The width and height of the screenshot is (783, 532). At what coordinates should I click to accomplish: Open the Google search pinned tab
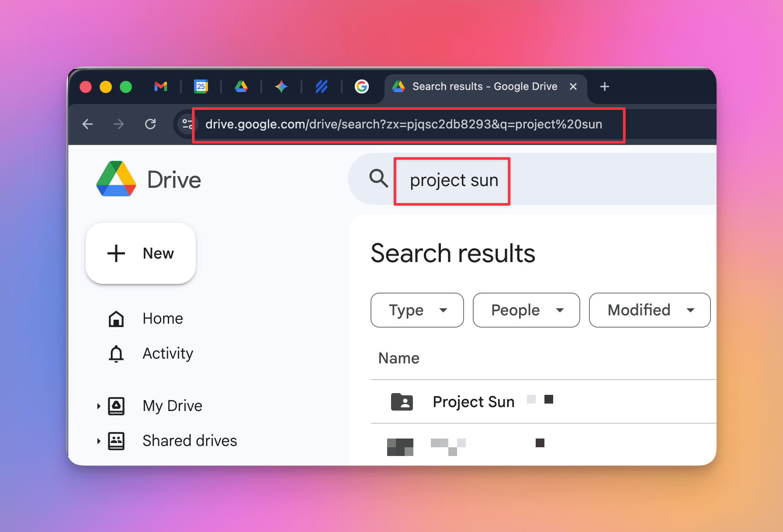[x=361, y=86]
